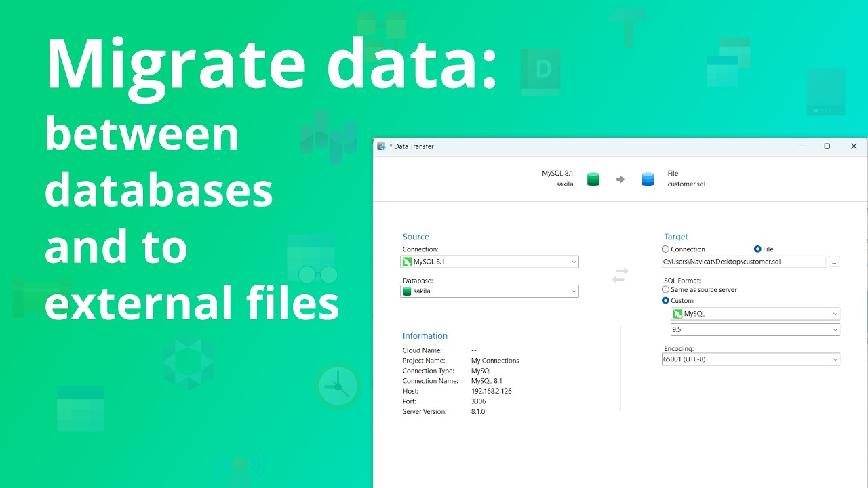Image resolution: width=868 pixels, height=488 pixels.
Task: Click the Target section heading
Action: point(675,237)
